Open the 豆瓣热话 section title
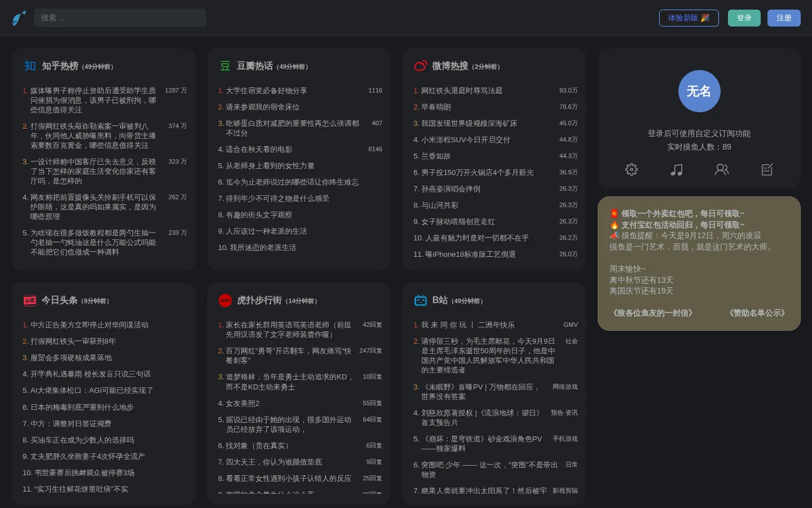This screenshot has height=508, width=812. pyautogui.click(x=255, y=66)
